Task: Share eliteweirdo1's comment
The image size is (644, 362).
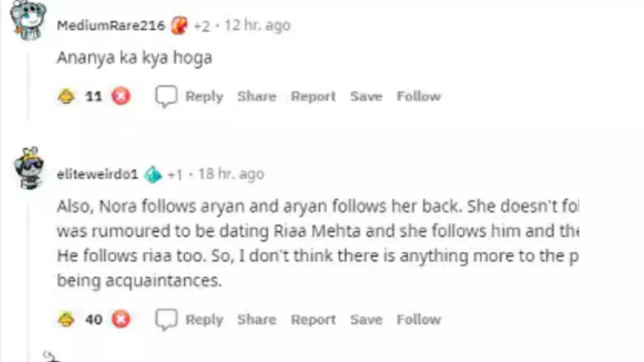Action: [x=257, y=319]
